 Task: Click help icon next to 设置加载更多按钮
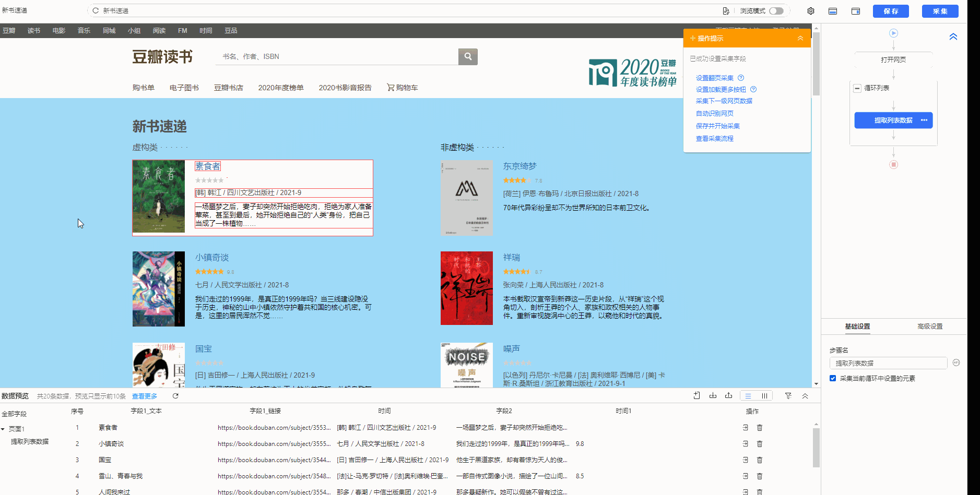(753, 89)
